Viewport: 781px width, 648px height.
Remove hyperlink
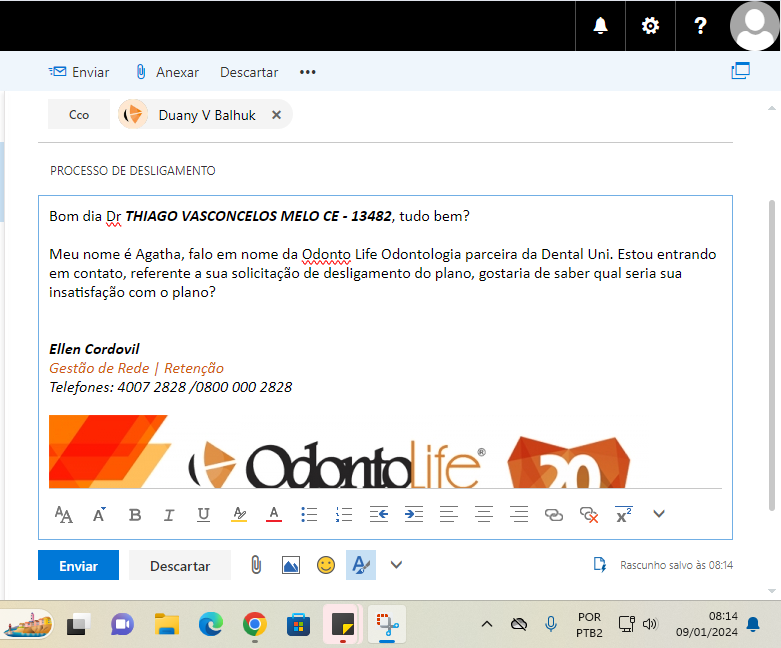(x=589, y=515)
